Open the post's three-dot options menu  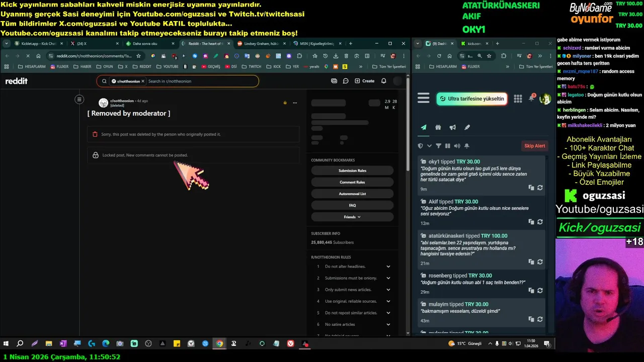coord(295,103)
